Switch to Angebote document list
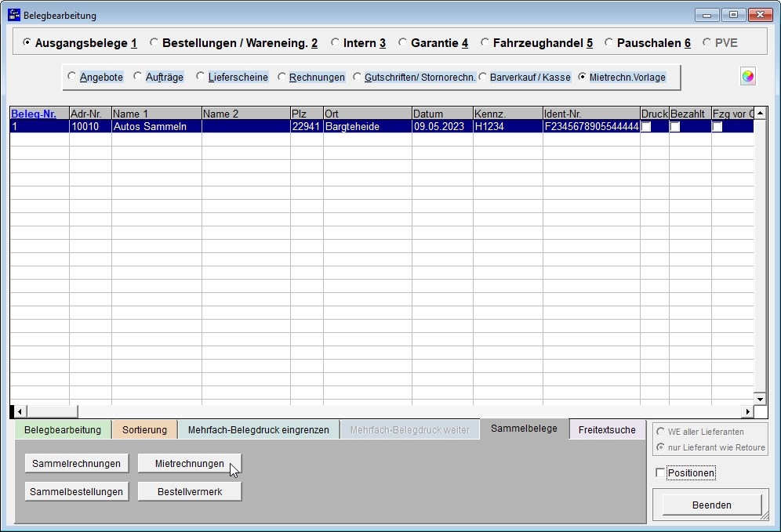 pyautogui.click(x=95, y=77)
